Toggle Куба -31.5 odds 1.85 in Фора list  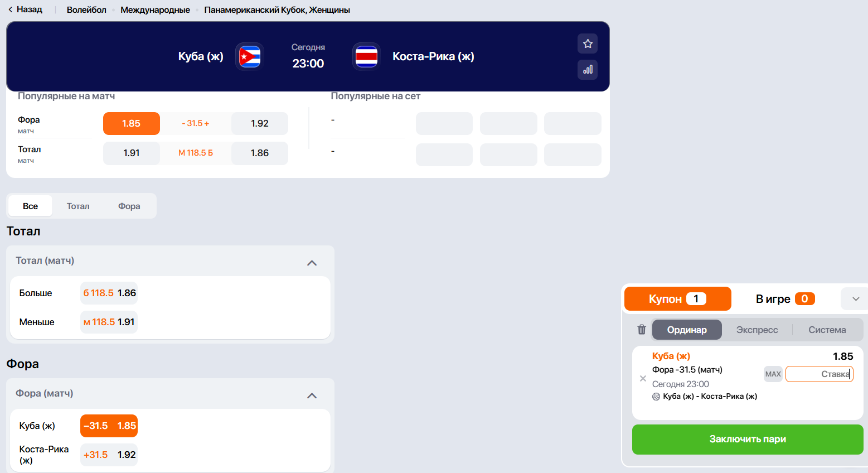109,426
